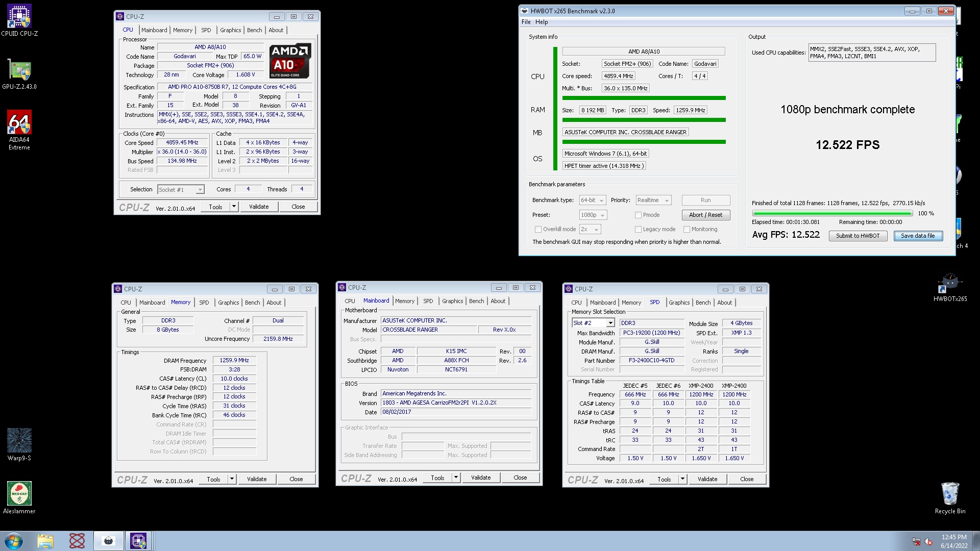The height and width of the screenshot is (551, 980).
Task: Open GPU-Z.2.43.0 desktop icon
Action: point(19,74)
